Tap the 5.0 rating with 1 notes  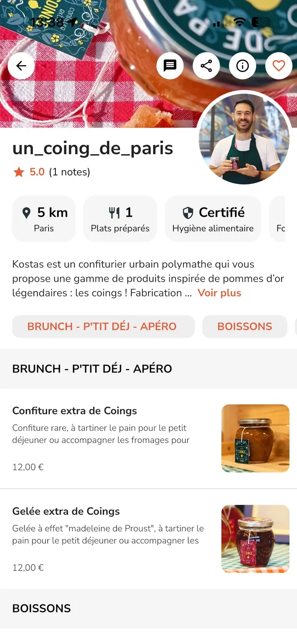[x=50, y=172]
